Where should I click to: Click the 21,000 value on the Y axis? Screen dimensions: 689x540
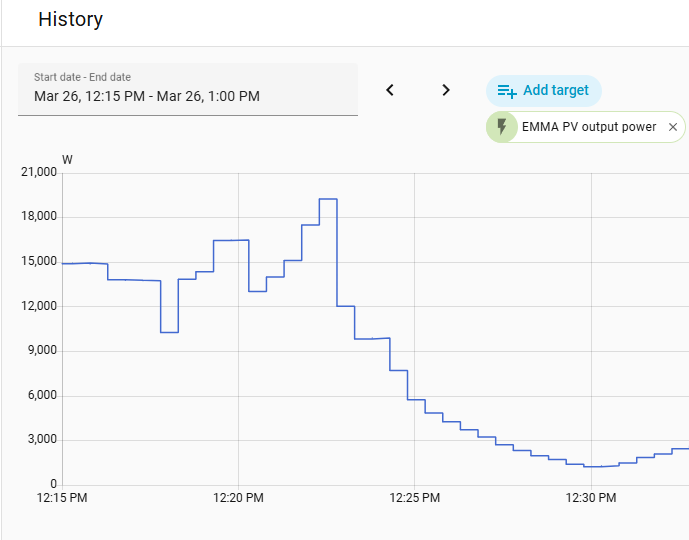click(39, 173)
